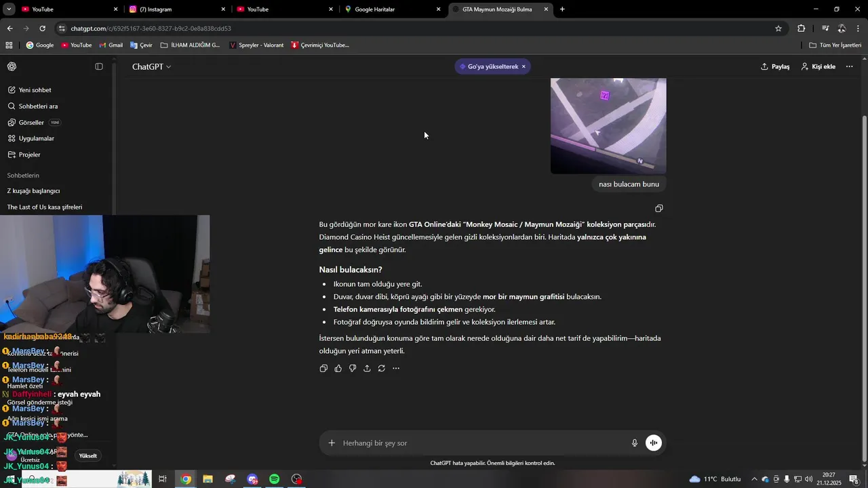
Task: Start dictation with the microphone icon
Action: 635,443
